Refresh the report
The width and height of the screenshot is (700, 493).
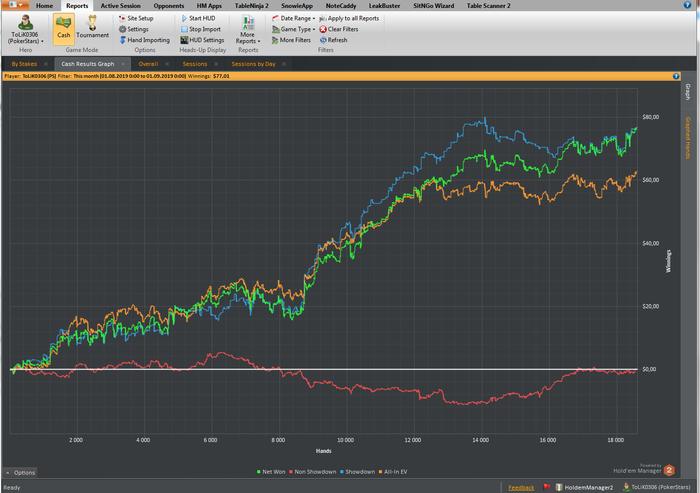coord(333,40)
